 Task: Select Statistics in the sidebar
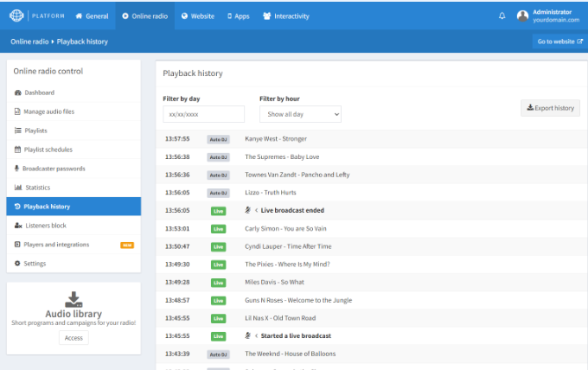(x=73, y=188)
